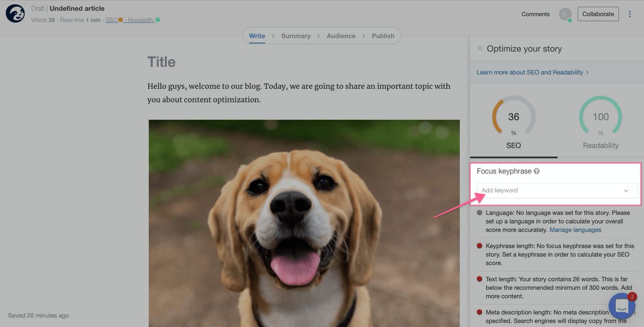Go to the Audience step
Screen dimensions: 644x327
pos(341,36)
